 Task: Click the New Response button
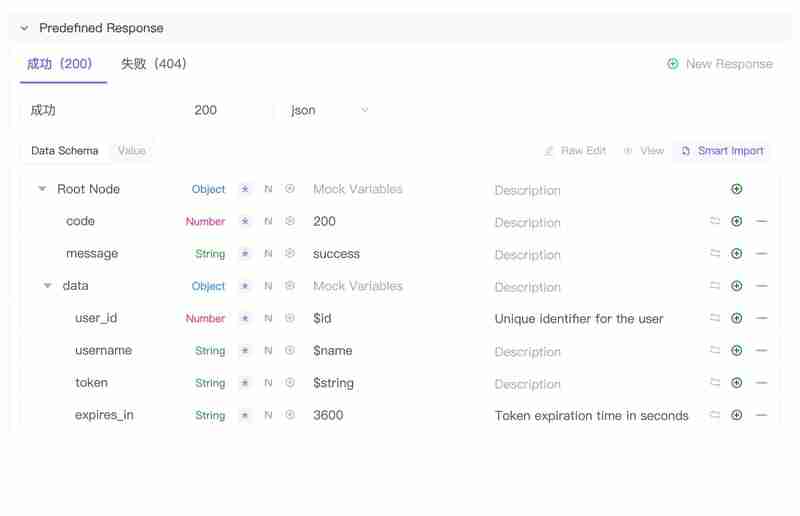(720, 64)
